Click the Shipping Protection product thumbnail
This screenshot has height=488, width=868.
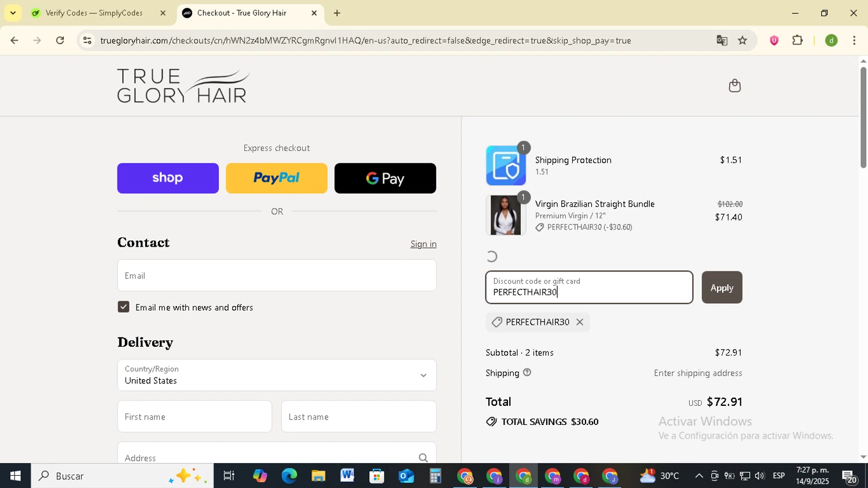pos(506,166)
